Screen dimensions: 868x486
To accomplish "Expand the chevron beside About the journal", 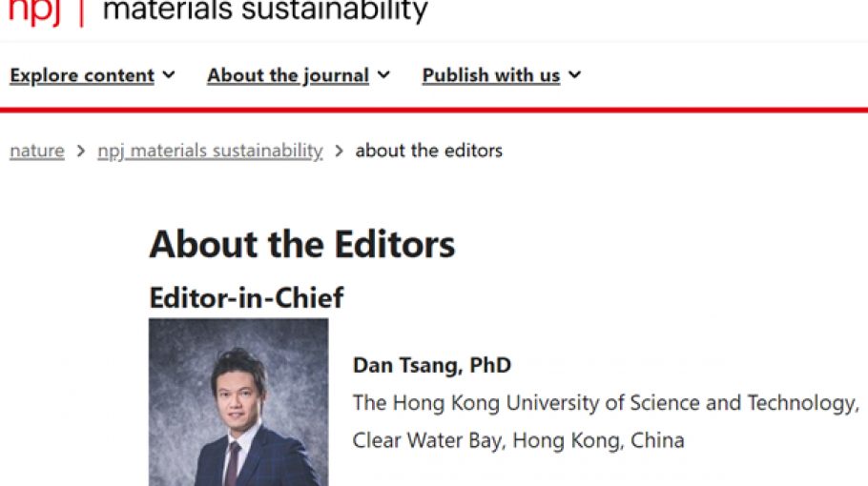I will (x=383, y=74).
